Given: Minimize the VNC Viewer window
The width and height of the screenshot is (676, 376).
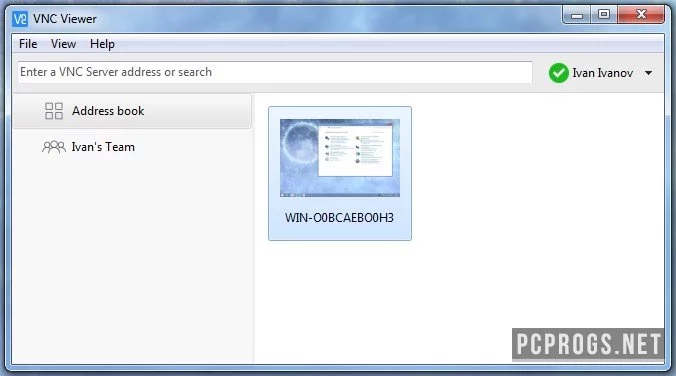Looking at the screenshot, I should pyautogui.click(x=577, y=15).
